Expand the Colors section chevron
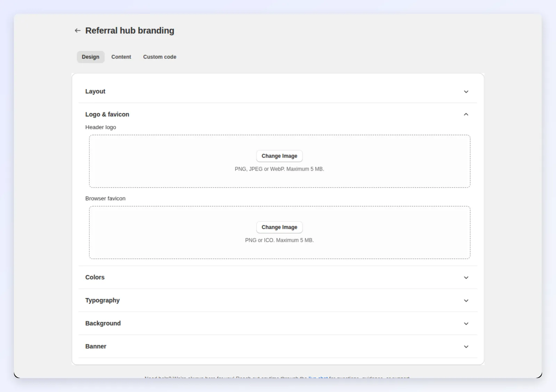 [x=466, y=278]
